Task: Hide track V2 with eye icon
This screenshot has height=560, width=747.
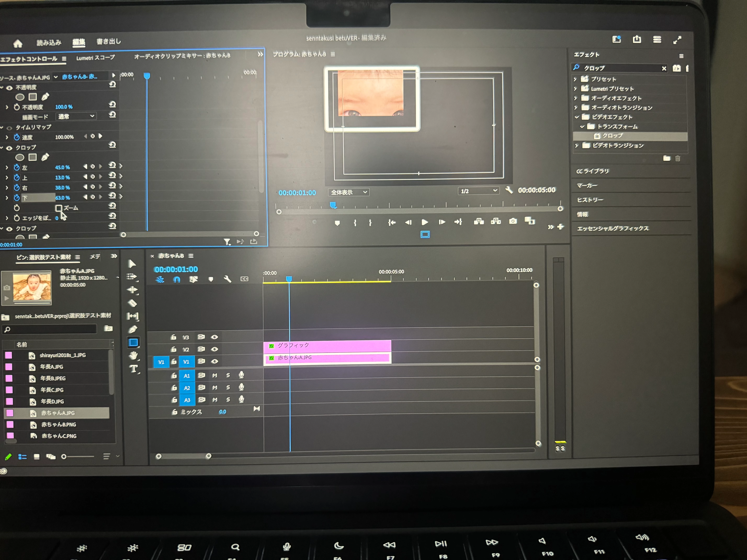Action: click(x=214, y=349)
